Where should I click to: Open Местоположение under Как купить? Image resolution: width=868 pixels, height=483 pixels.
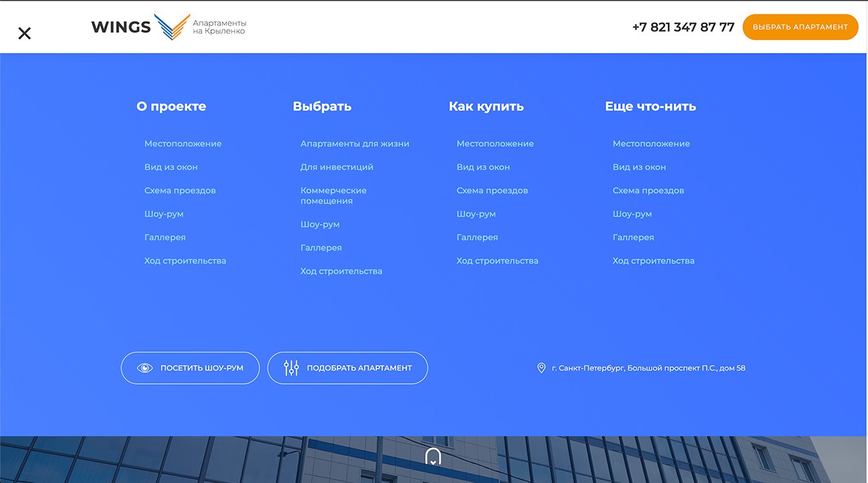[x=495, y=144]
